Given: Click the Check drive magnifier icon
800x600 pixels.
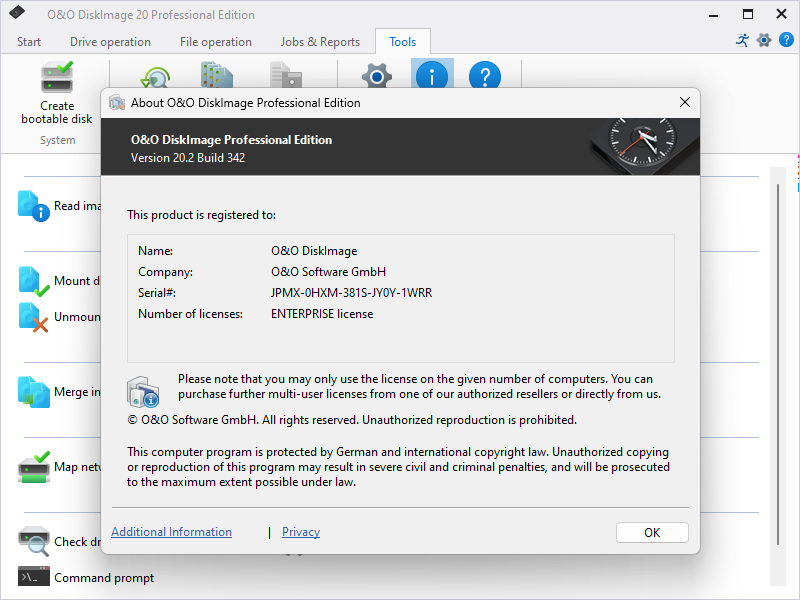Looking at the screenshot, I should pos(34,541).
